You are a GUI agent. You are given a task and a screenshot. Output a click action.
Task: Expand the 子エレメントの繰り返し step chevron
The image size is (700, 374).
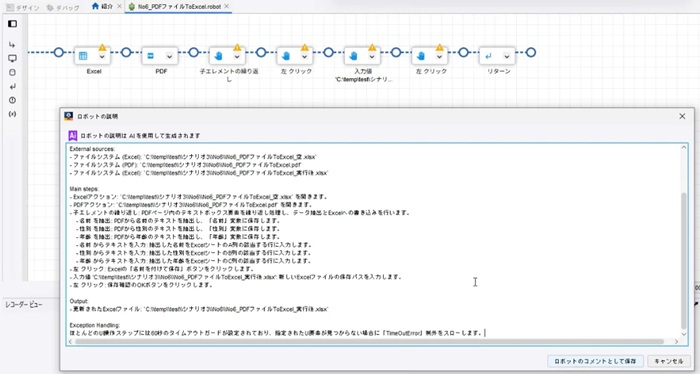tap(237, 57)
